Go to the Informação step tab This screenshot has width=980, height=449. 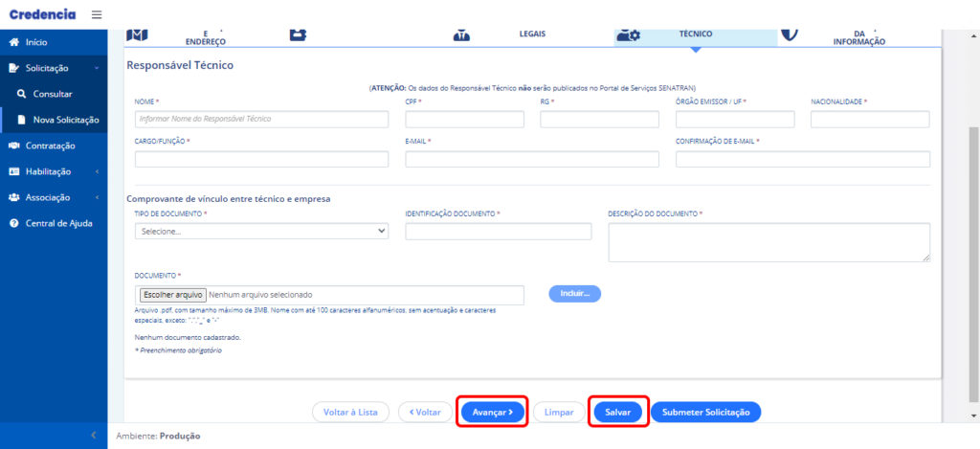tap(859, 37)
